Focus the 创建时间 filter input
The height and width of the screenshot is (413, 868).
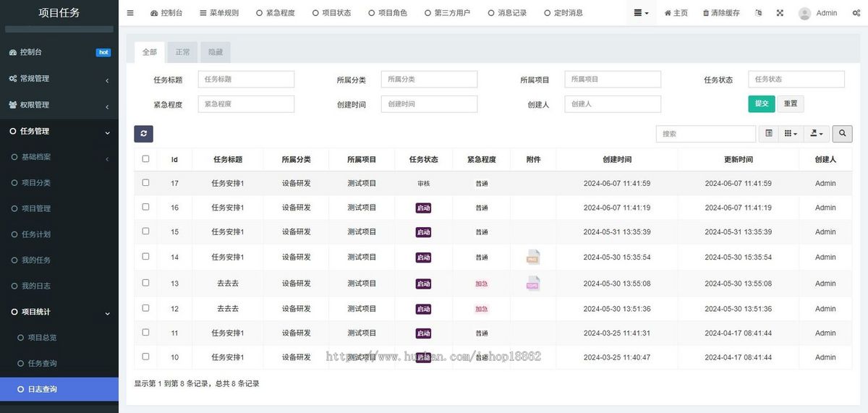(x=429, y=104)
